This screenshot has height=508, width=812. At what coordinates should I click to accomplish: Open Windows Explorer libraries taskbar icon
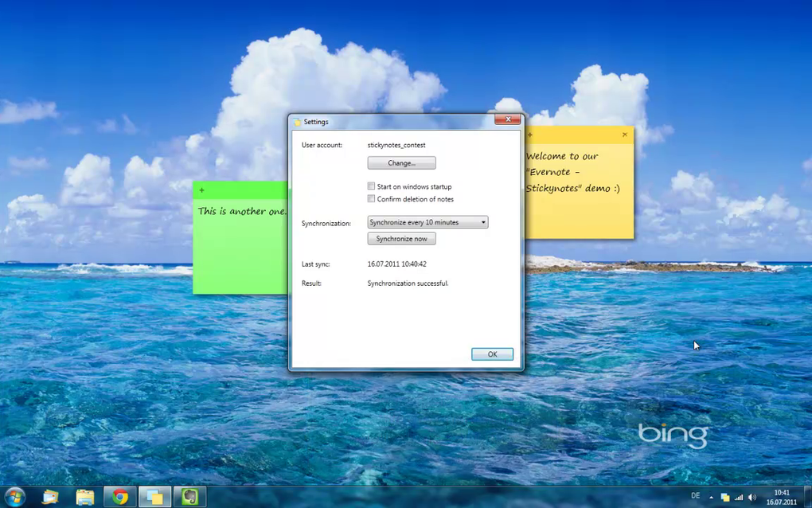coord(50,497)
